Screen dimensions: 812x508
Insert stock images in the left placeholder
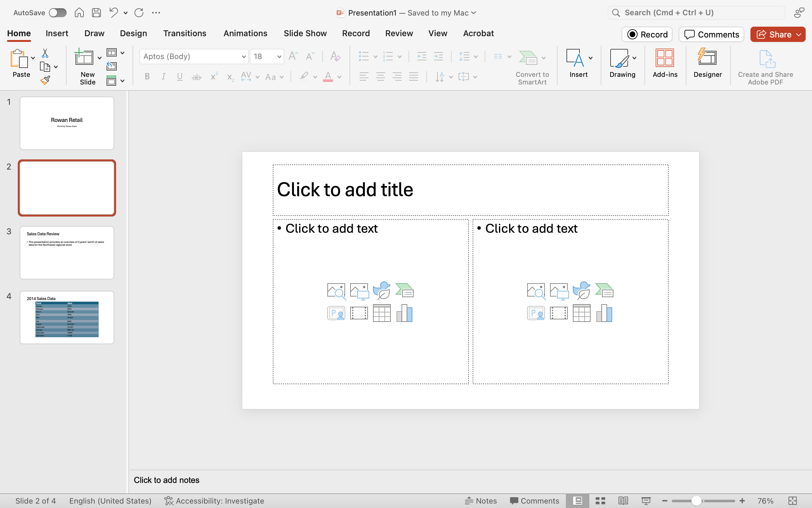tap(336, 291)
